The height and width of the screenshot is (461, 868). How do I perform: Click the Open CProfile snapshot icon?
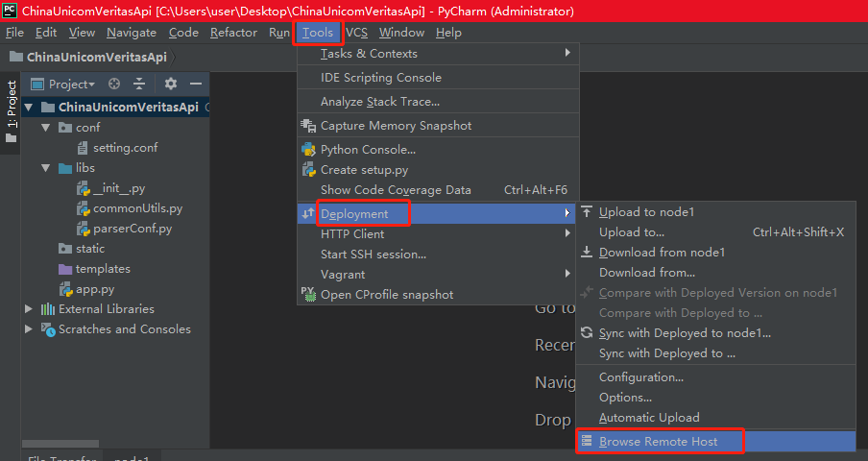(x=308, y=295)
